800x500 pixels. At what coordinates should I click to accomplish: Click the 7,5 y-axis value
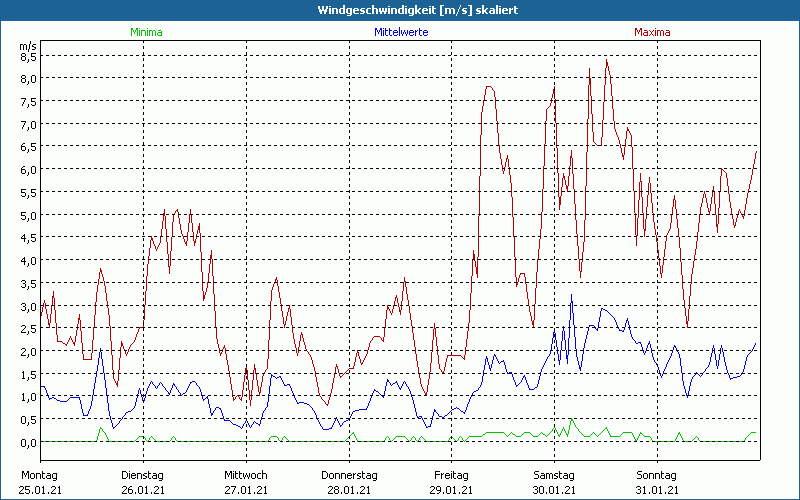pos(29,102)
